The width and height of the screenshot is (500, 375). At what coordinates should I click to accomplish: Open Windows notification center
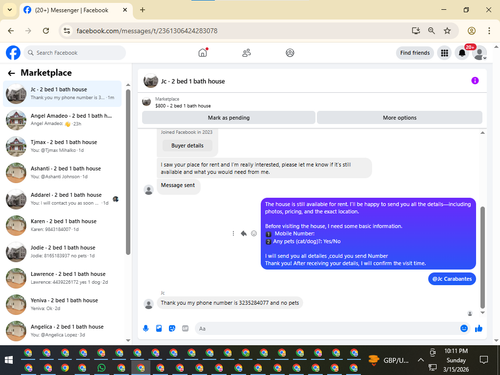click(x=483, y=360)
